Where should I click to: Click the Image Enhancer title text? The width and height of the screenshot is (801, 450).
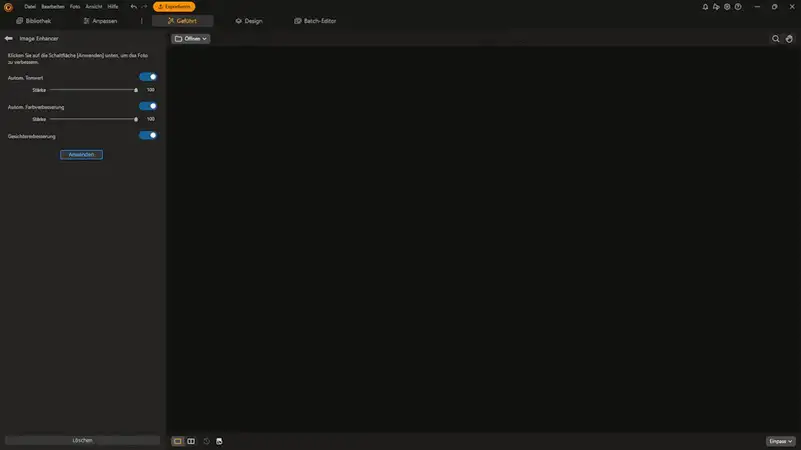39,38
